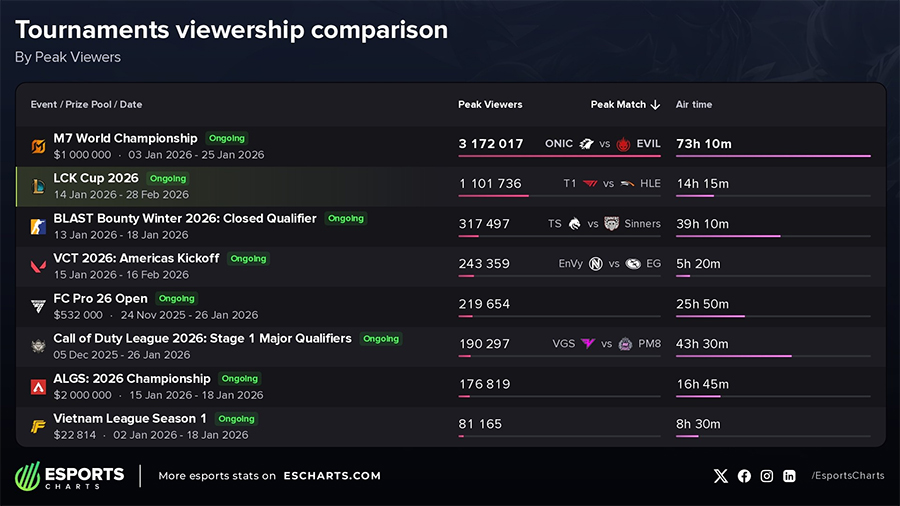The width and height of the screenshot is (900, 506).
Task: Click the ONIC team logo
Action: [x=586, y=144]
